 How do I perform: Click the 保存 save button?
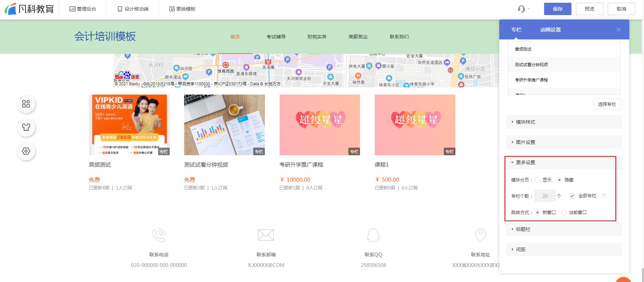tap(558, 9)
